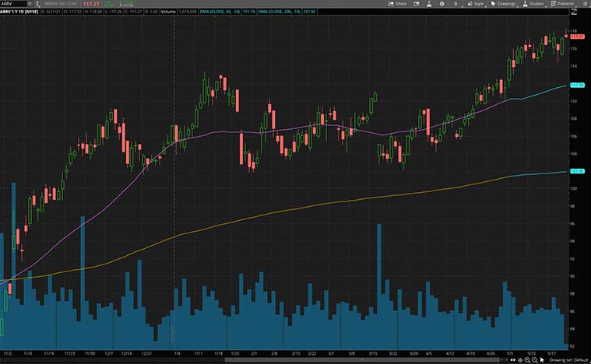Click the ABBV symbol input field
Viewport: 591px width, 364px height.
pos(14,4)
